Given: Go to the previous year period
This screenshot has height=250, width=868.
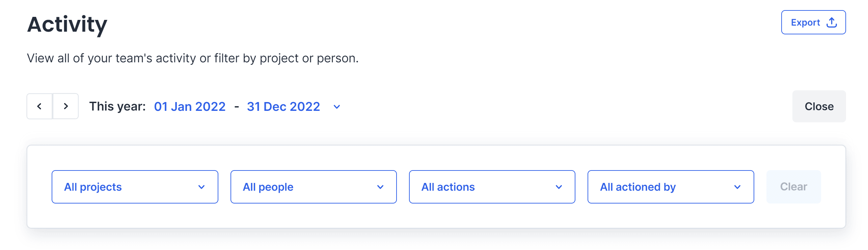Looking at the screenshot, I should click(x=39, y=106).
